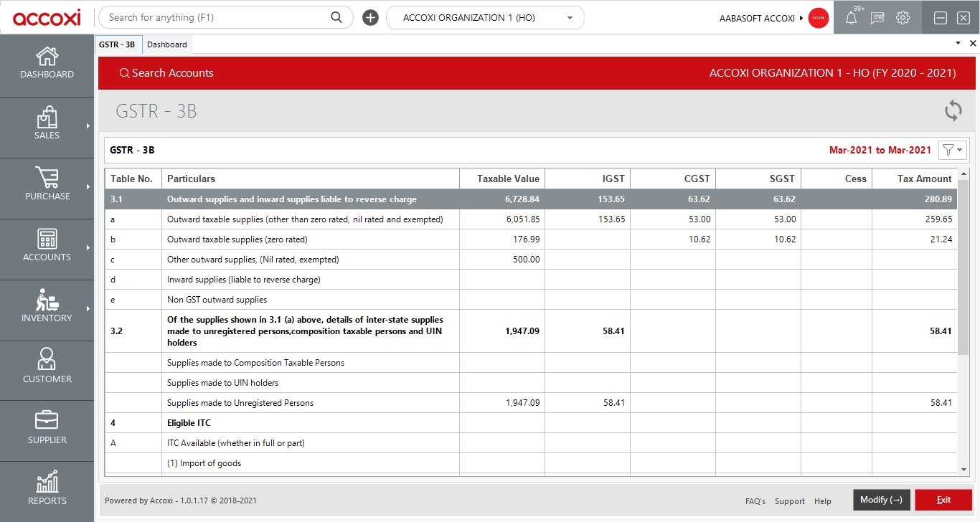Click the Cess column header
Image resolution: width=980 pixels, height=522 pixels.
[x=837, y=179]
